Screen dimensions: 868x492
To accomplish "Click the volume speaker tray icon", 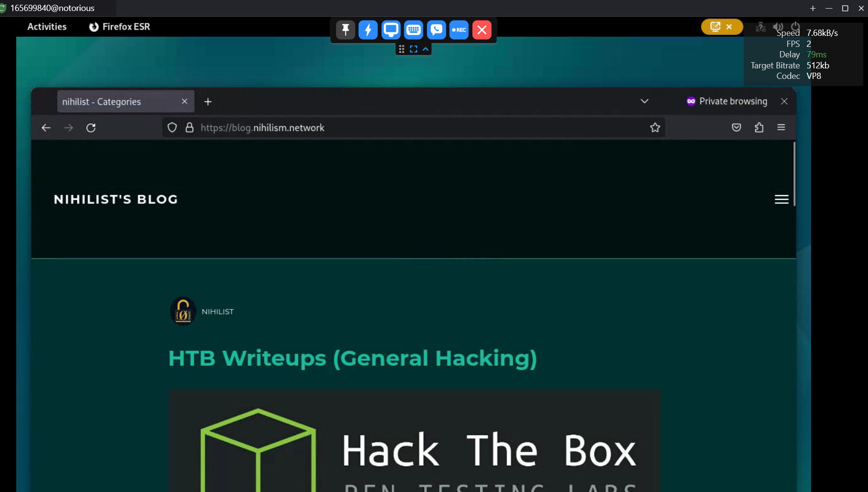I will click(778, 27).
